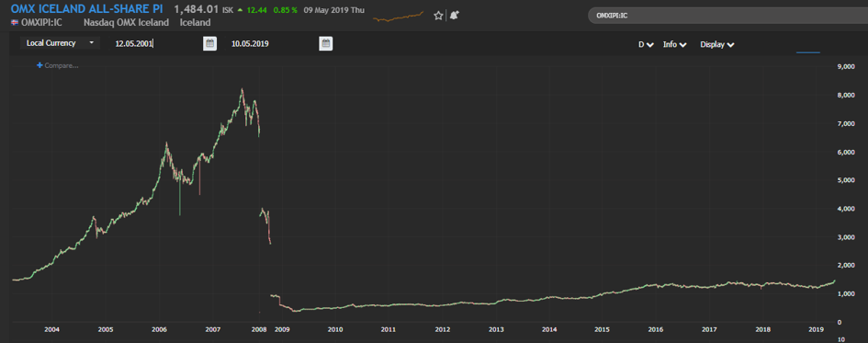The height and width of the screenshot is (343, 868).
Task: Open the D interval dropdown
Action: coord(646,44)
